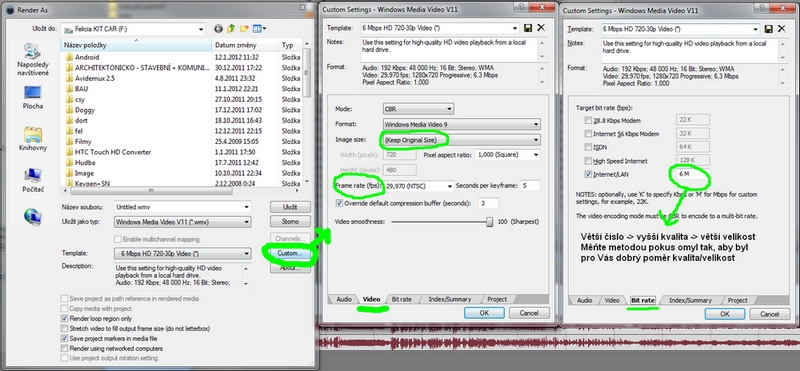The width and height of the screenshot is (800, 371).
Task: Click the Uložit save button
Action: 290,207
